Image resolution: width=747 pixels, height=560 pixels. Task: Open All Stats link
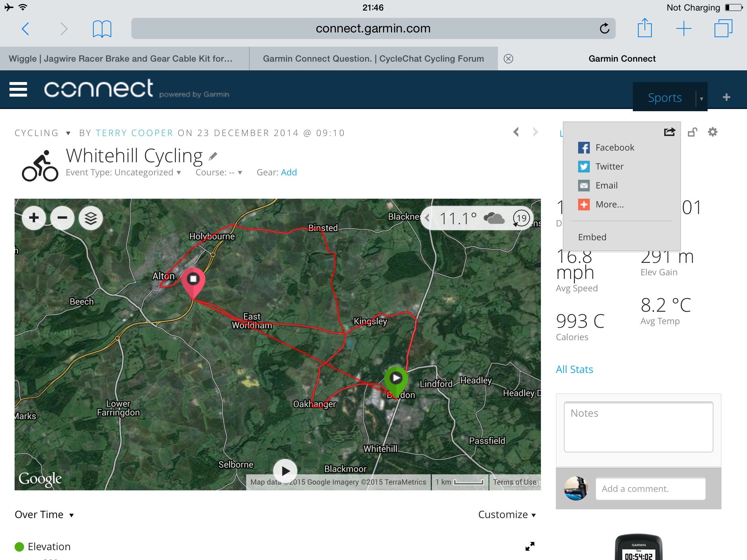[x=574, y=369]
